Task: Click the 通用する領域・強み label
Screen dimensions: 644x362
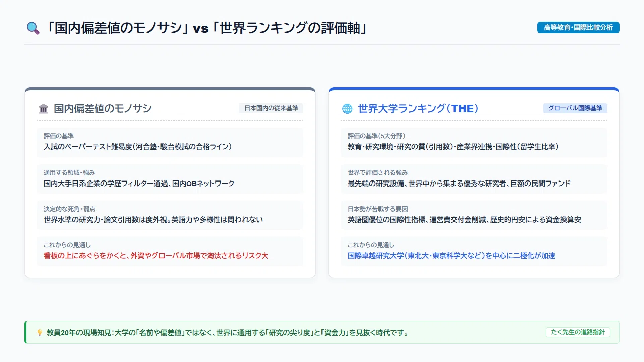Action: coord(69,172)
